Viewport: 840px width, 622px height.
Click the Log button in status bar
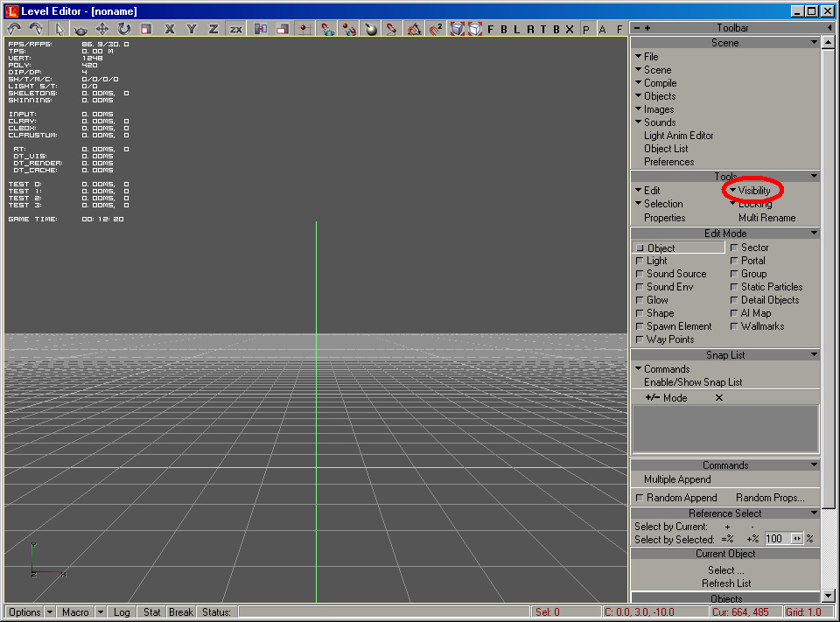pyautogui.click(x=122, y=612)
